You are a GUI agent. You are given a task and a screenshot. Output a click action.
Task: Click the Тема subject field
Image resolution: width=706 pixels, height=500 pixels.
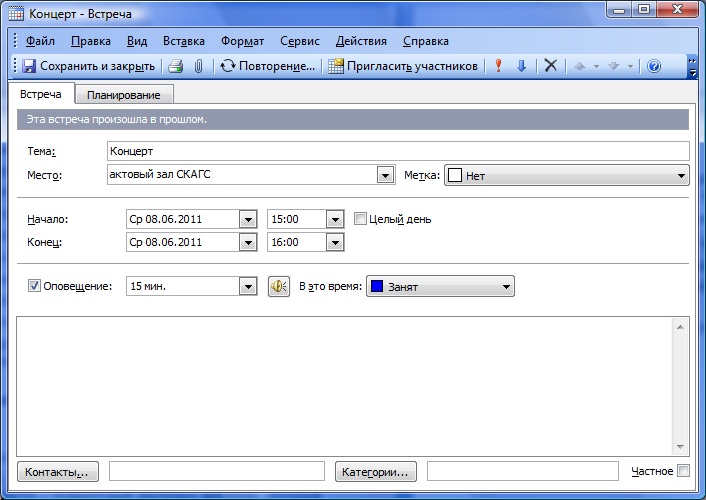pos(398,151)
